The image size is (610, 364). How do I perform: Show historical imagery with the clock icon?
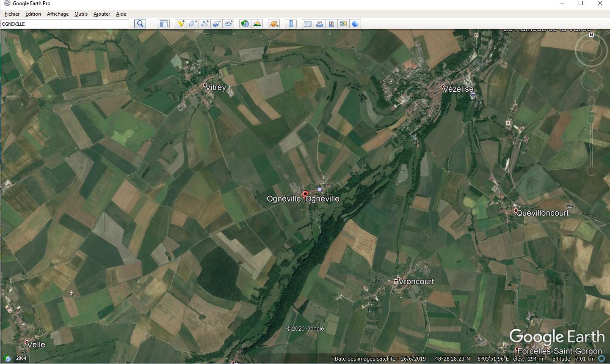pos(245,24)
